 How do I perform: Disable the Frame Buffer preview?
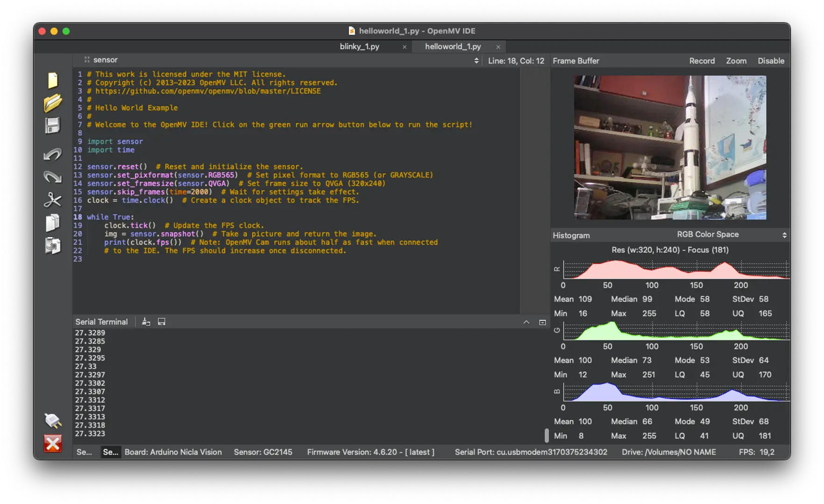[x=771, y=61]
